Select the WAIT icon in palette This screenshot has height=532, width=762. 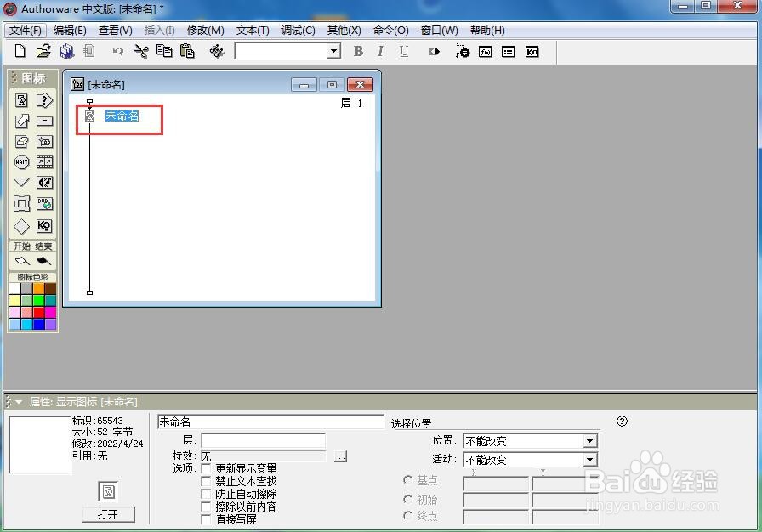21,161
